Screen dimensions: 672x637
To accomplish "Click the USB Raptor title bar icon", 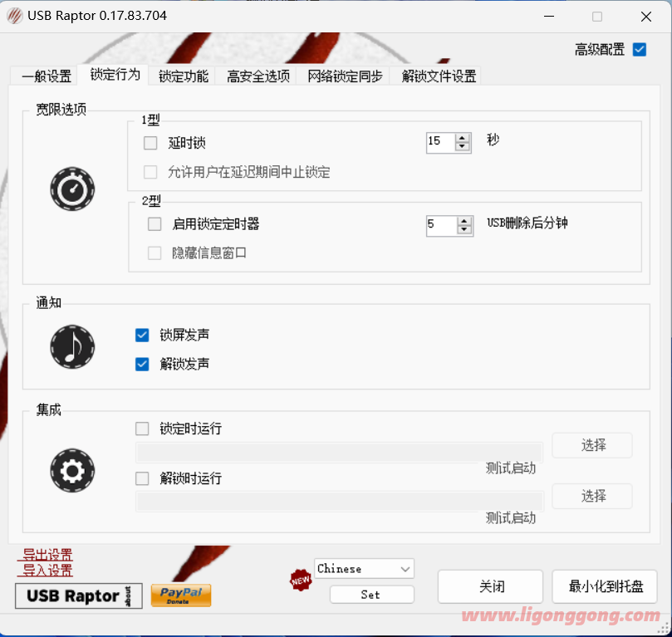I will point(14,16).
